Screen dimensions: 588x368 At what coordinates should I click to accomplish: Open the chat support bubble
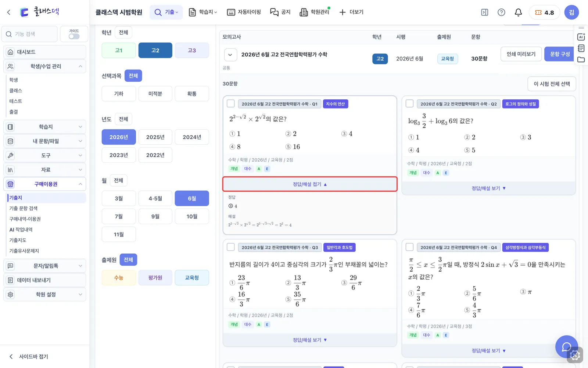(x=567, y=347)
